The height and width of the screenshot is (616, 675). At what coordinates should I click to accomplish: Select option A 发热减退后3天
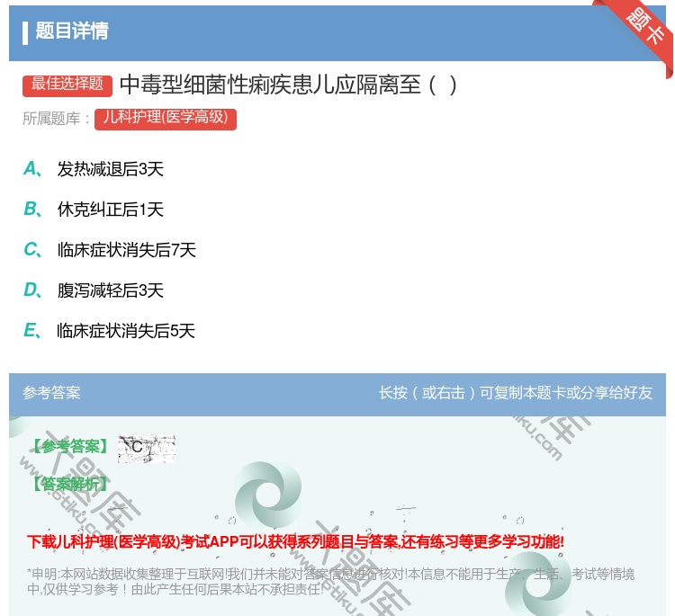[110, 169]
